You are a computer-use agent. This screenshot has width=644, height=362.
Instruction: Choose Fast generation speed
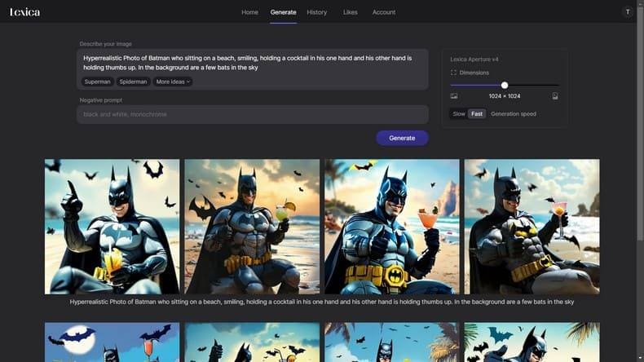(477, 114)
